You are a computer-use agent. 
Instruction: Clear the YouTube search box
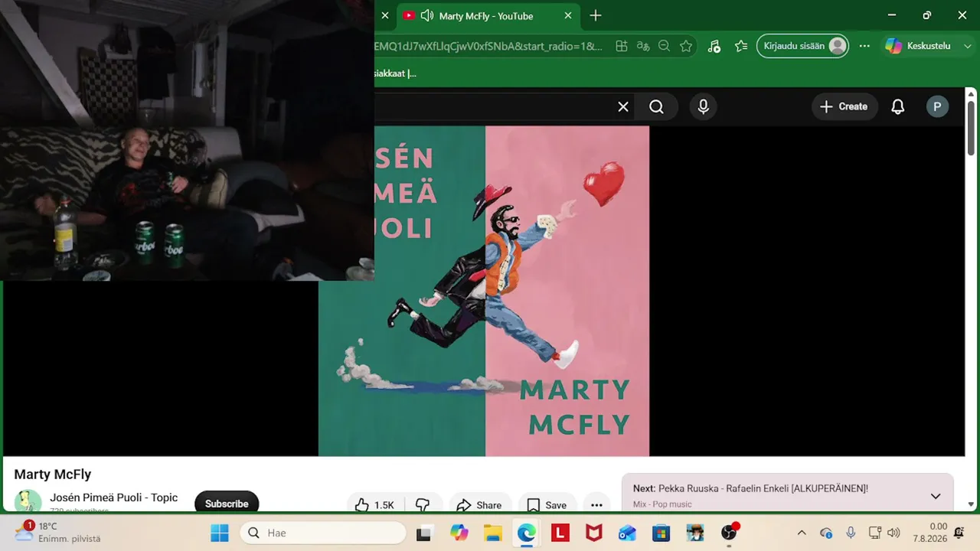pyautogui.click(x=623, y=107)
